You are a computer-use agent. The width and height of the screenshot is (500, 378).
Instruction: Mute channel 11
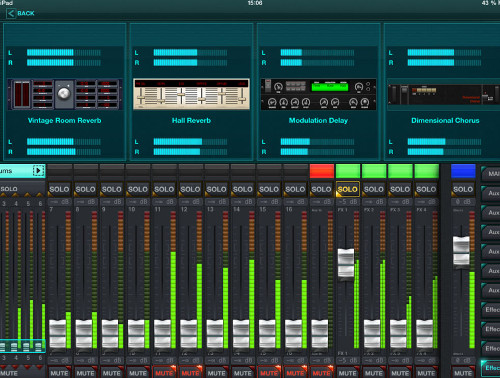tap(164, 373)
